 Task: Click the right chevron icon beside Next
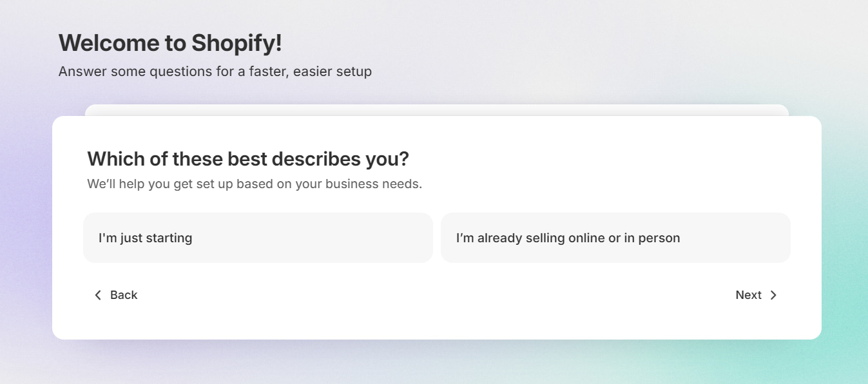pos(773,295)
